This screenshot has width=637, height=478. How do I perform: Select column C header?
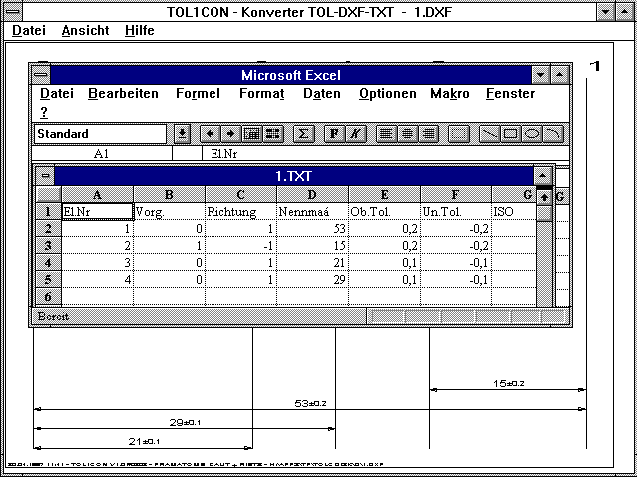[x=241, y=195]
